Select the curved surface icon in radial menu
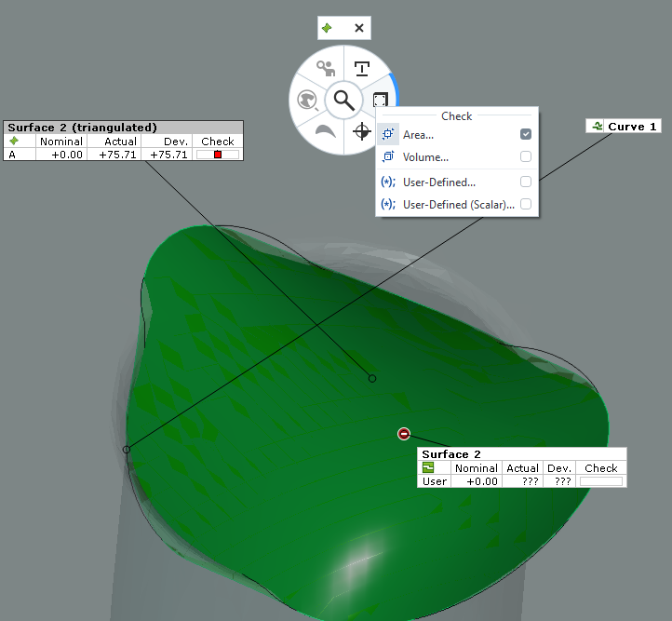This screenshot has height=621, width=672. pos(325,131)
